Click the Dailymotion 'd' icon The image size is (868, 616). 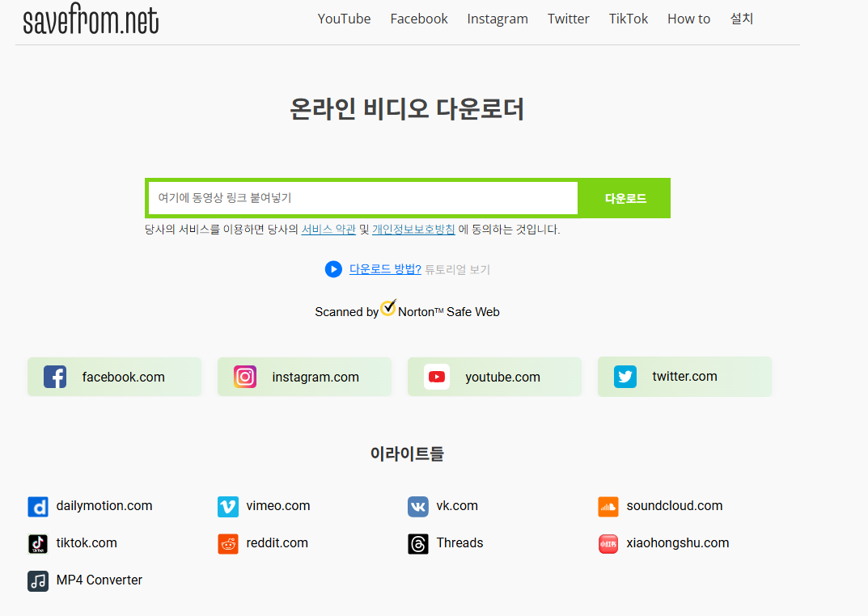[x=38, y=507]
